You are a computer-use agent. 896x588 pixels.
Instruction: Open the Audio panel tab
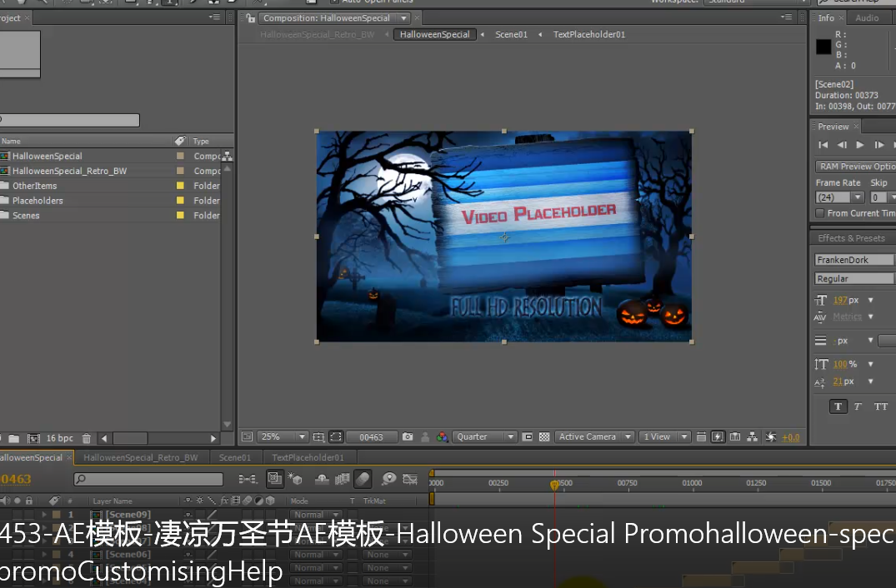(867, 17)
